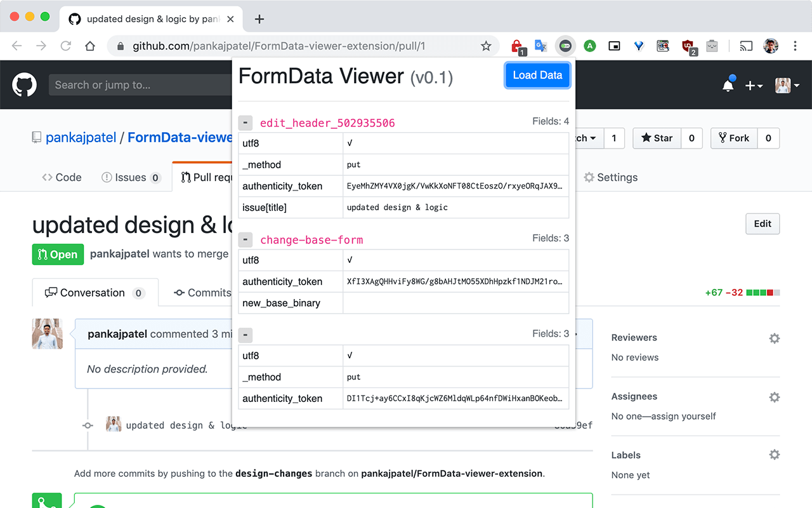
Task: Click the blue Y-shaped extension icon
Action: tap(639, 46)
